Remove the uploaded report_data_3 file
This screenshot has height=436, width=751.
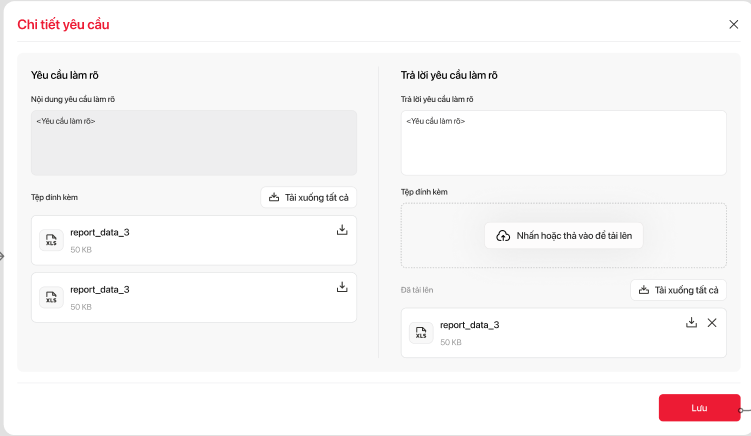pyautogui.click(x=712, y=322)
